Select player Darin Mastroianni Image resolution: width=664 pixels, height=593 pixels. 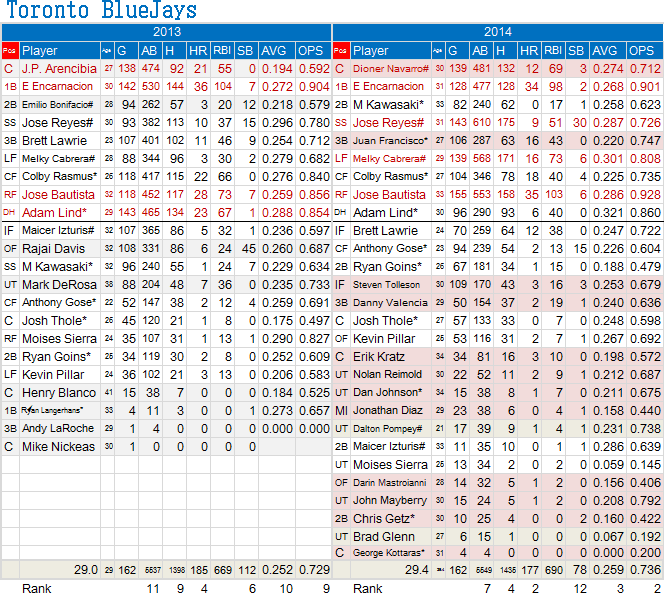tap(390, 482)
